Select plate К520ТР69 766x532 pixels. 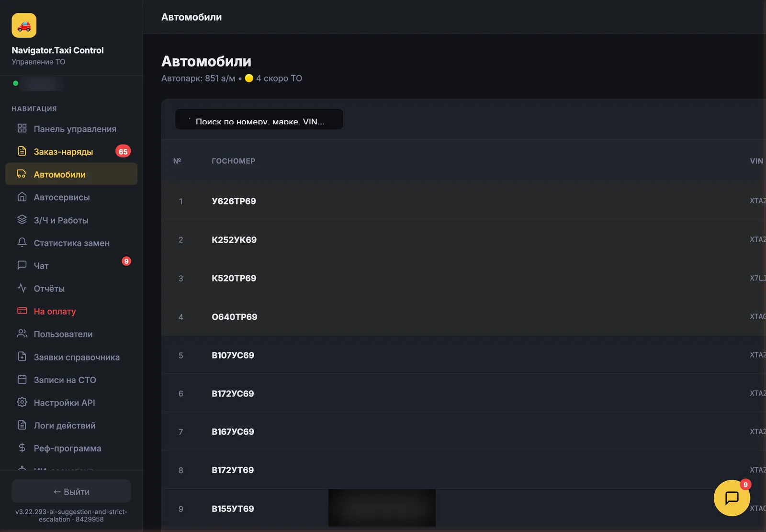(234, 278)
